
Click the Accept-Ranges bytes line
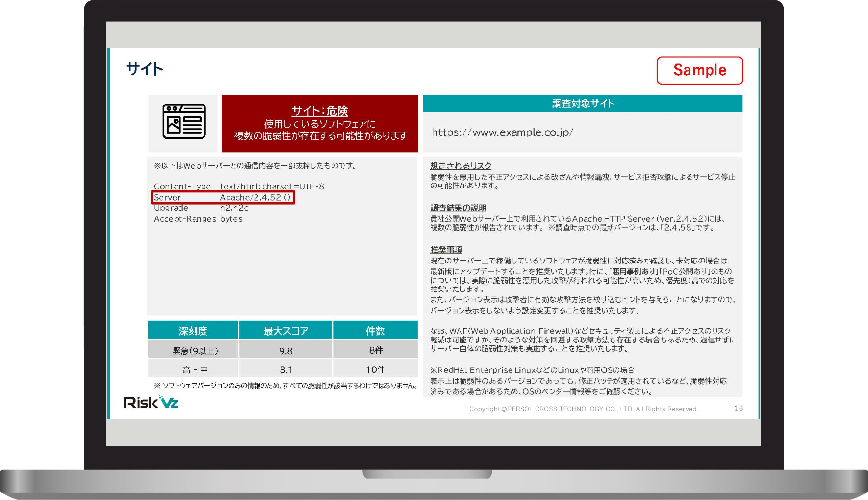(198, 219)
